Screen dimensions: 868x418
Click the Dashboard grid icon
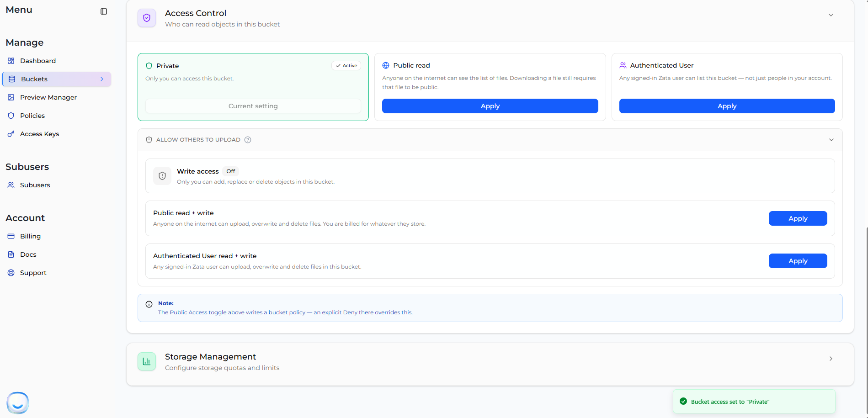pyautogui.click(x=11, y=61)
